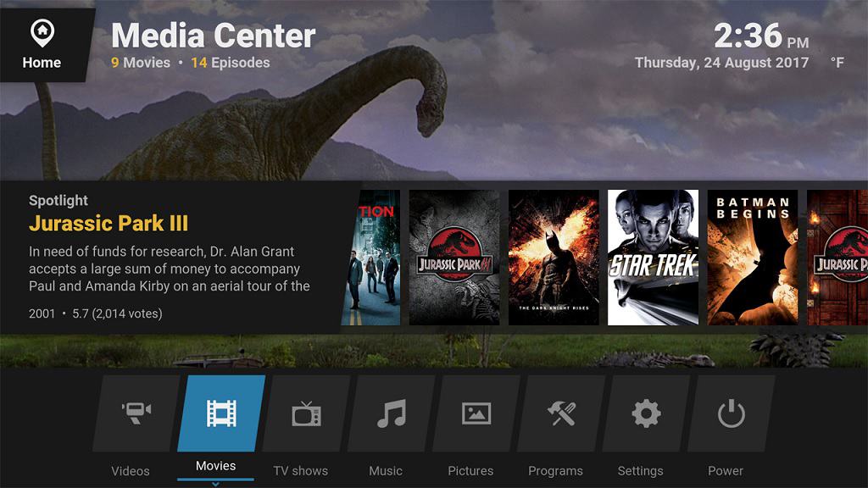This screenshot has width=868, height=488.
Task: Select the Pictures image icon tile
Action: tap(476, 414)
